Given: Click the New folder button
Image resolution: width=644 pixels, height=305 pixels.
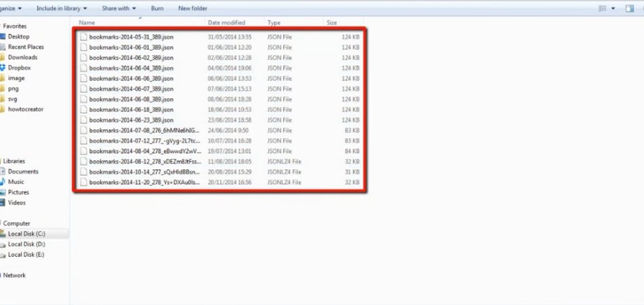Looking at the screenshot, I should (193, 8).
